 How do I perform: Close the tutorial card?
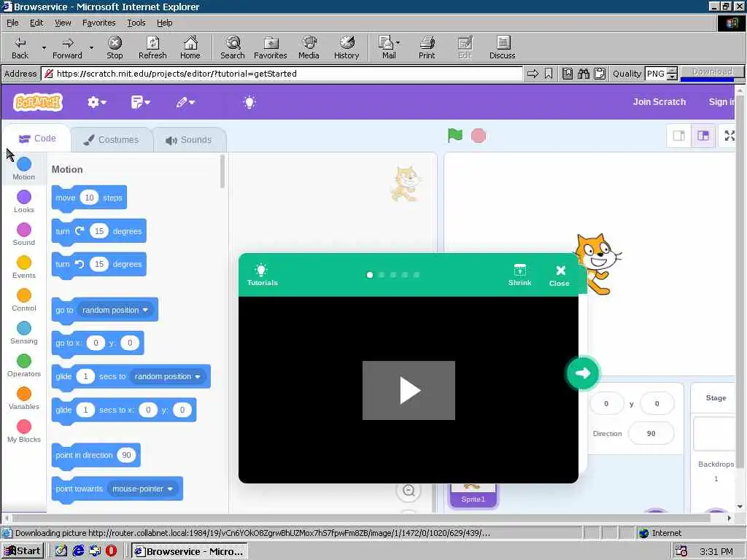[560, 276]
